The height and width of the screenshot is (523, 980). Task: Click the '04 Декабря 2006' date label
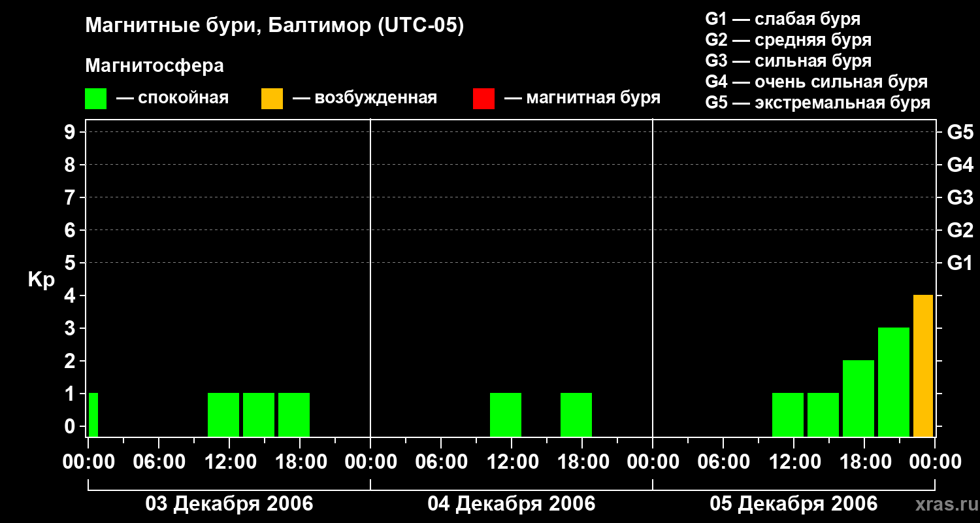512,504
